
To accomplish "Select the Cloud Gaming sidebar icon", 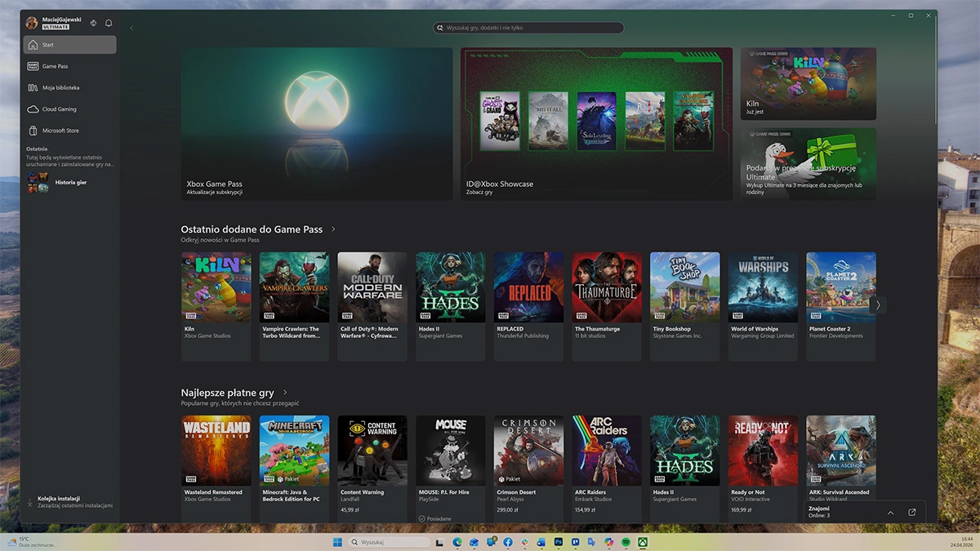I will point(33,109).
